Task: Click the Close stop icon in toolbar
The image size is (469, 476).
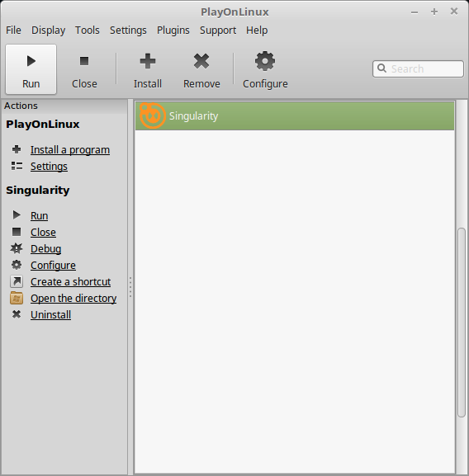Action: pyautogui.click(x=84, y=61)
